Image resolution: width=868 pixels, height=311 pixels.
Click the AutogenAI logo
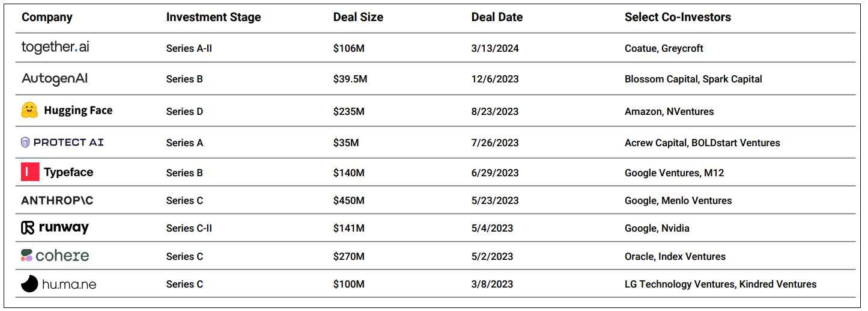[x=55, y=79]
